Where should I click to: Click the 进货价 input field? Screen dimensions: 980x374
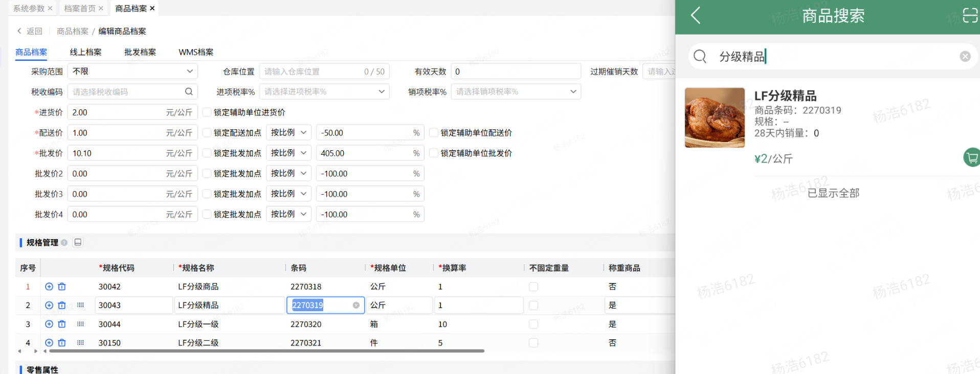132,112
